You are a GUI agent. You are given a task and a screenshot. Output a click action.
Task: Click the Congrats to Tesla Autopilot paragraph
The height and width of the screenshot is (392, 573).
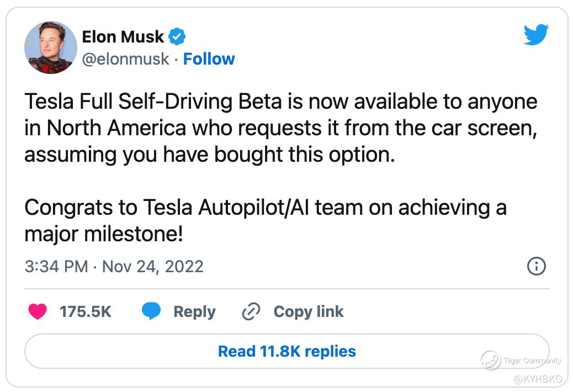265,221
